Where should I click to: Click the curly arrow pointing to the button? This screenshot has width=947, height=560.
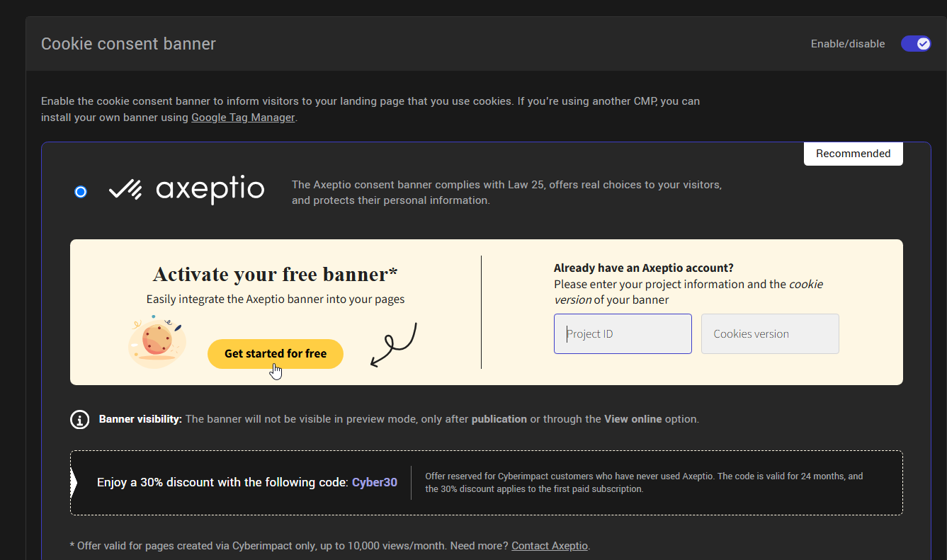[395, 345]
